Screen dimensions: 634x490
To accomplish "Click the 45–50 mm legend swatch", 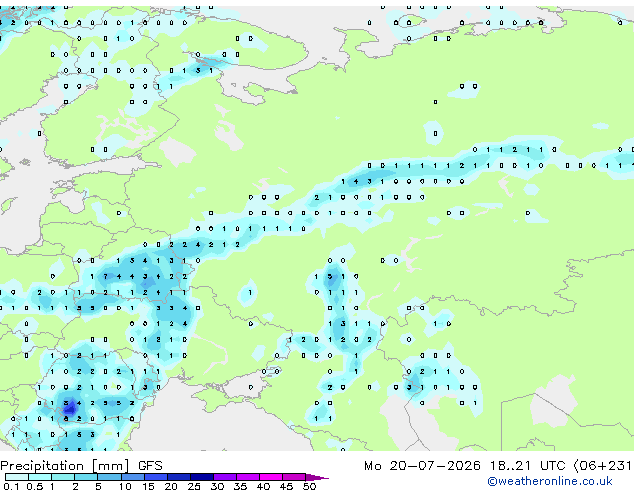I will pyautogui.click(x=294, y=477).
